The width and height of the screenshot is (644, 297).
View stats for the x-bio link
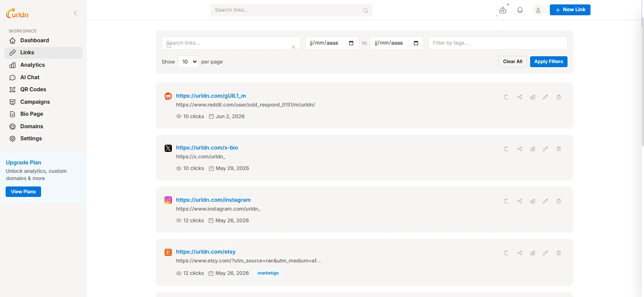coord(533,149)
